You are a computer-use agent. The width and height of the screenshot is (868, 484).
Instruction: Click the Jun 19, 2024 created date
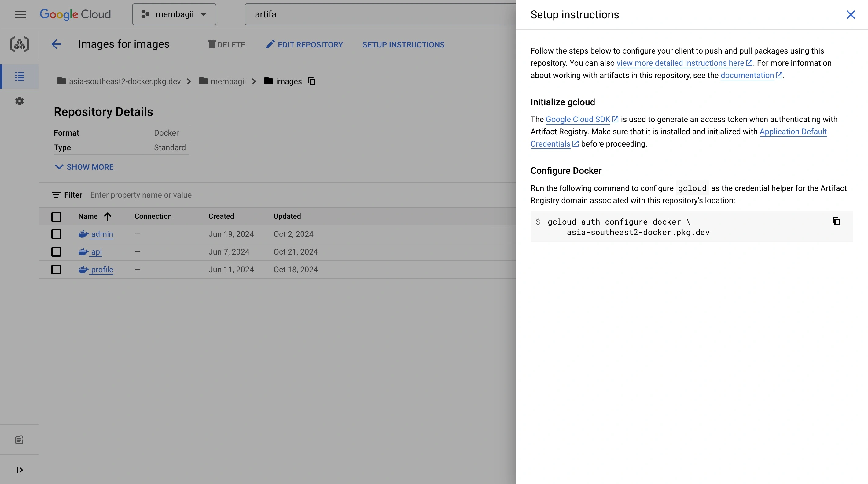[231, 234]
